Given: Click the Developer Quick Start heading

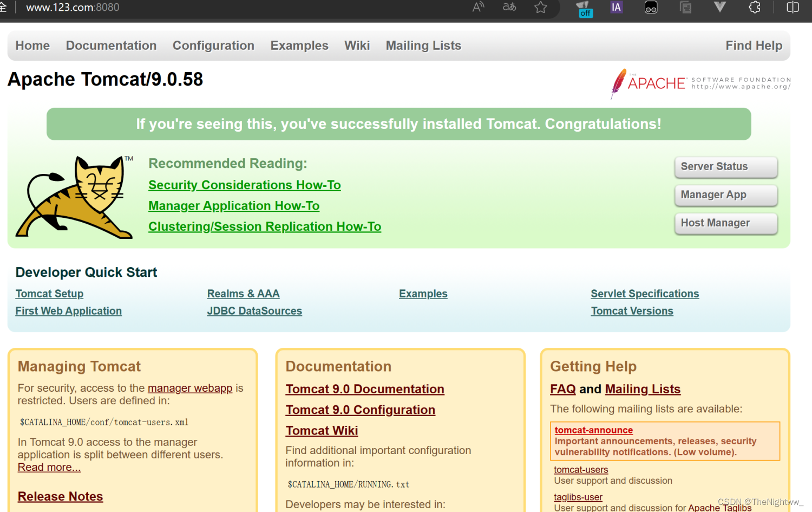Looking at the screenshot, I should pyautogui.click(x=86, y=272).
